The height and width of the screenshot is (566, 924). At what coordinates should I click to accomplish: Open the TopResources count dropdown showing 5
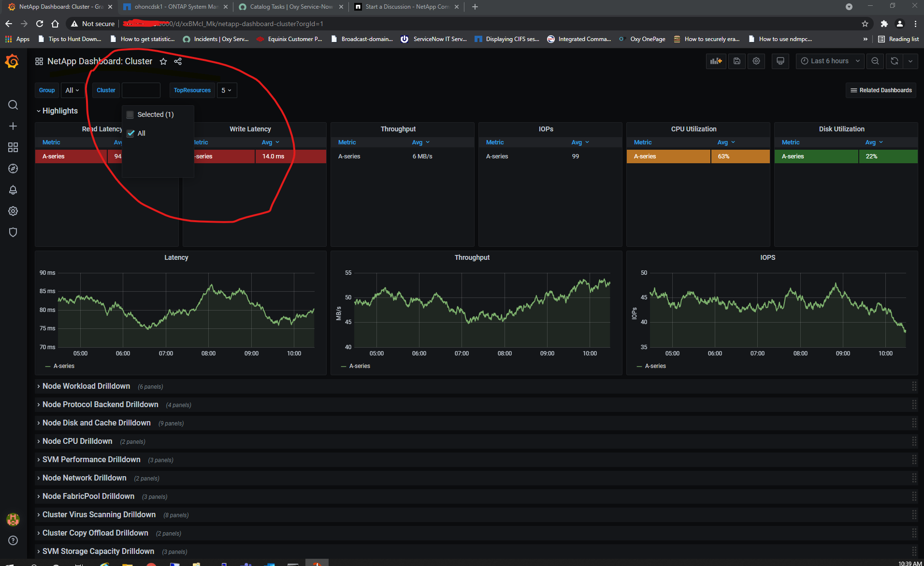226,90
